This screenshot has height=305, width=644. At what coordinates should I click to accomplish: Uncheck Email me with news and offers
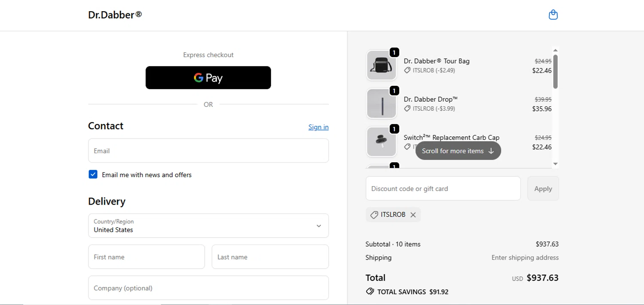click(x=93, y=174)
